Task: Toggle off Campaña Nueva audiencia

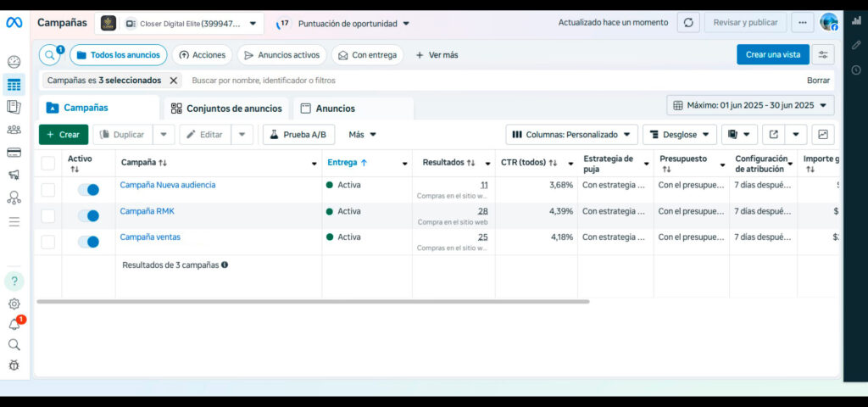Action: click(88, 190)
